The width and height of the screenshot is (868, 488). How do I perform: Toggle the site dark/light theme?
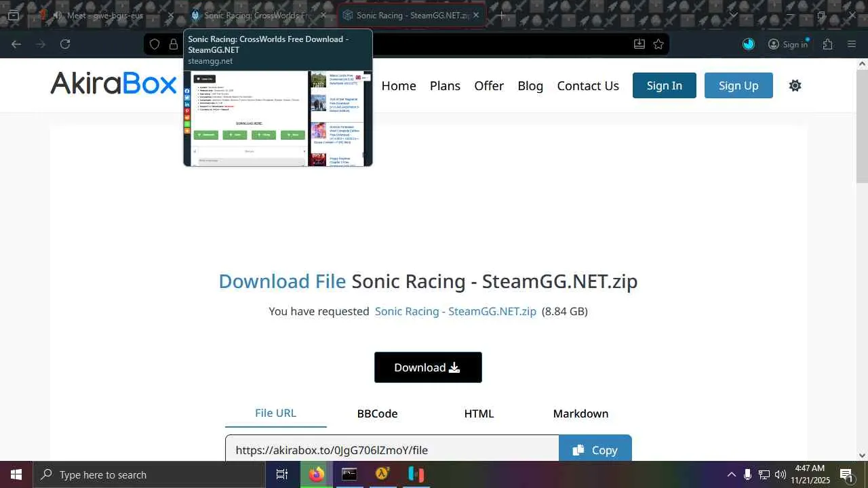(795, 85)
